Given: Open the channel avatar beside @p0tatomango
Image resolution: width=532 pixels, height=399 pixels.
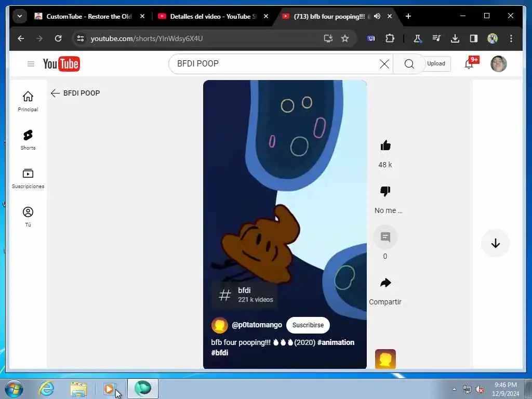Looking at the screenshot, I should point(220,325).
